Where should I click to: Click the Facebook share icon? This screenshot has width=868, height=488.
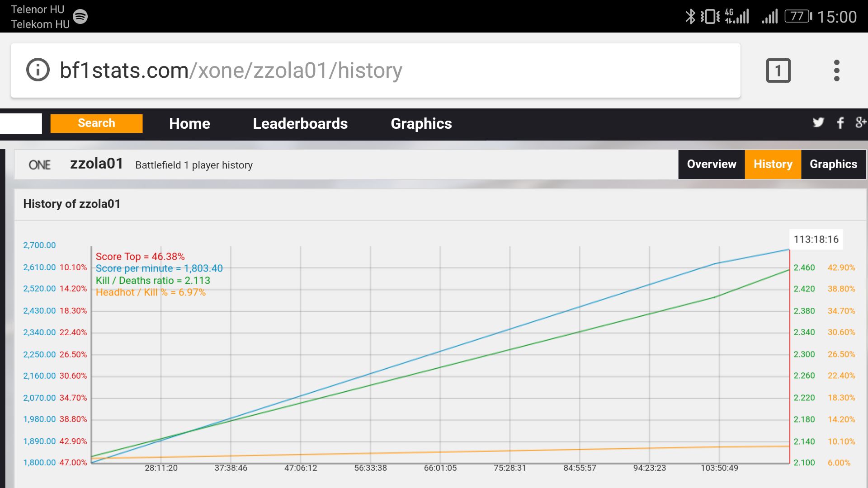click(x=840, y=123)
